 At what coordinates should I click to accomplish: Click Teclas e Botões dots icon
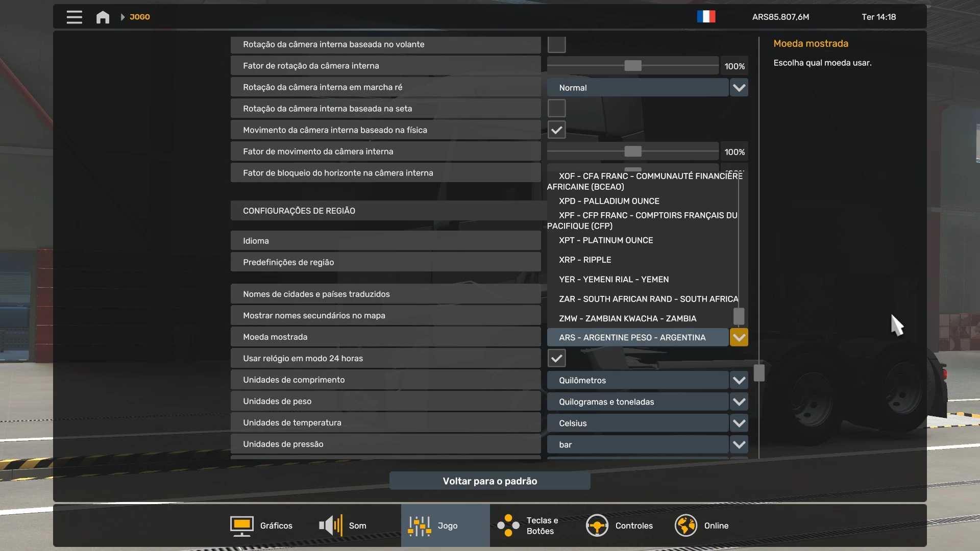point(508,525)
